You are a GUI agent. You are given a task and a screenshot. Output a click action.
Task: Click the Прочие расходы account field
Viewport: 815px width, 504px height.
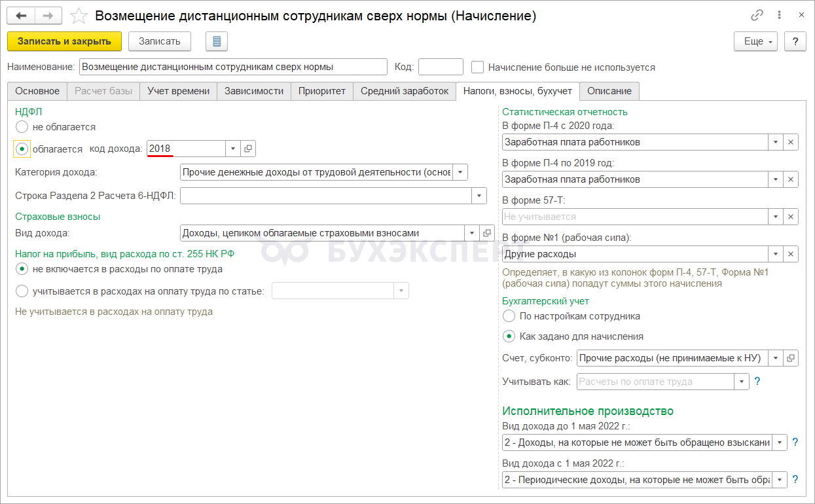673,358
